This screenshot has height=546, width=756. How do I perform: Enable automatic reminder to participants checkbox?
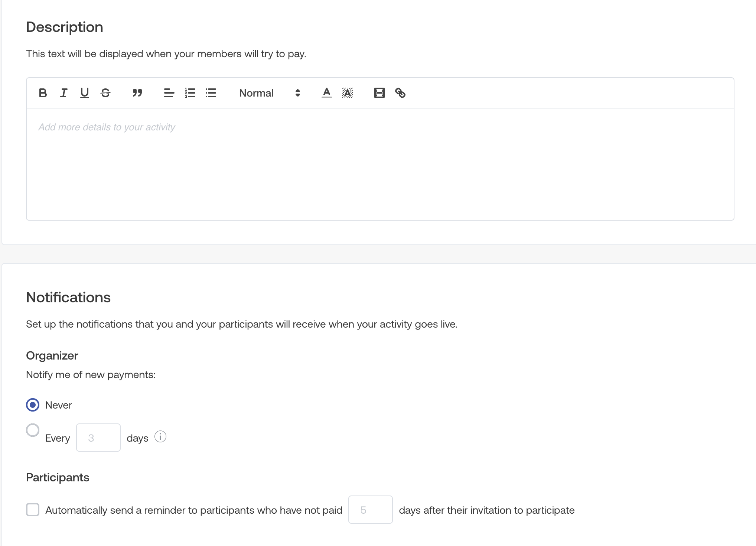pos(33,510)
